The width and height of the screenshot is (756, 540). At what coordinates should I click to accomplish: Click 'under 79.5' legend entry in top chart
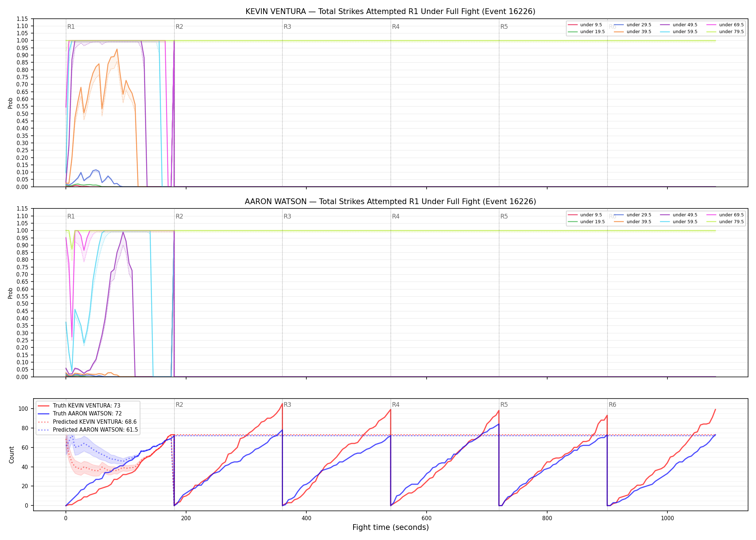725,32
